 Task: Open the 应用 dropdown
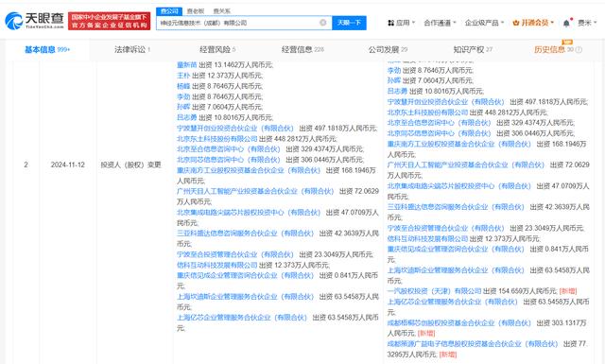coord(401,23)
